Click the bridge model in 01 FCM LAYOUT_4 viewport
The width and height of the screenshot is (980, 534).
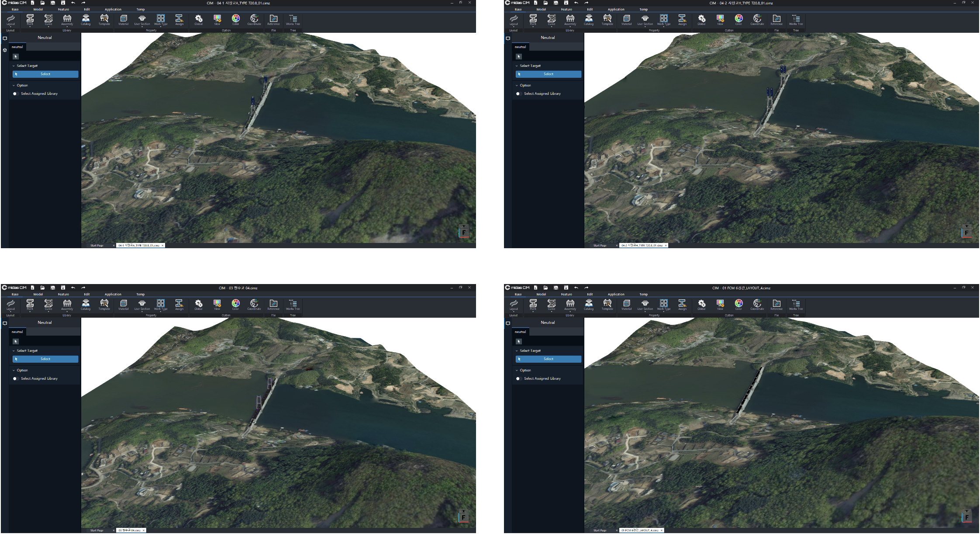[x=749, y=392]
